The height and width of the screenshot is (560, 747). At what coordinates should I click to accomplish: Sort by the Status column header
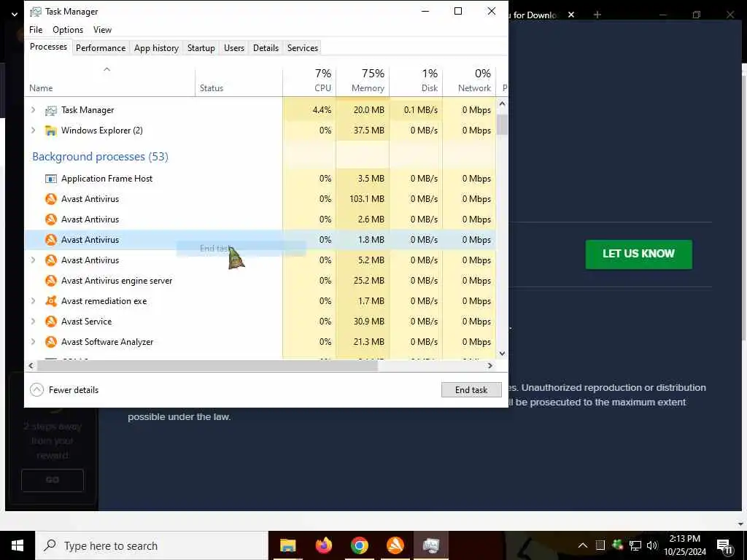(239, 82)
